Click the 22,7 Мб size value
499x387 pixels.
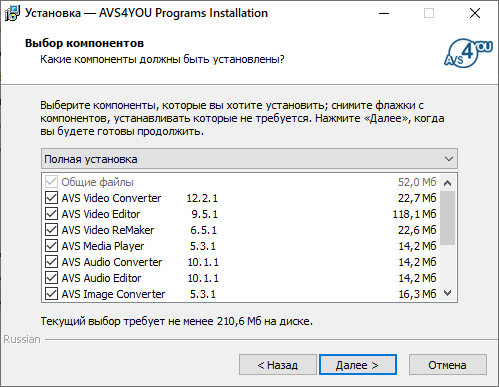pyautogui.click(x=417, y=198)
